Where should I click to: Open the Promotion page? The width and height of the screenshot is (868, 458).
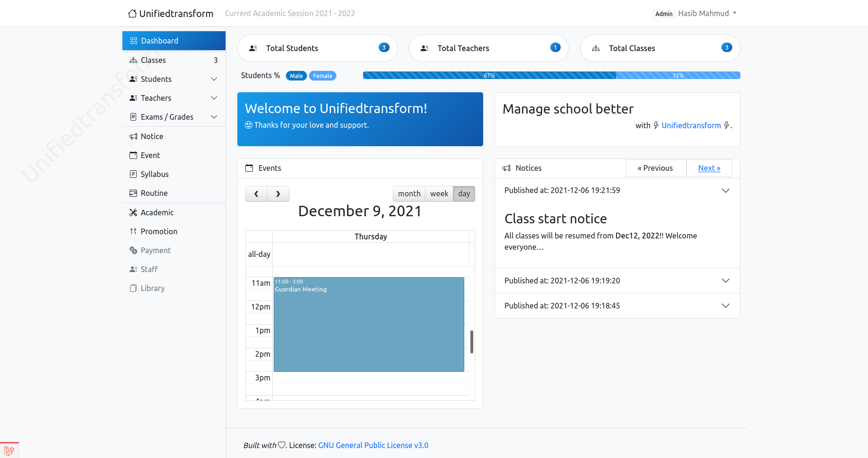174,231
